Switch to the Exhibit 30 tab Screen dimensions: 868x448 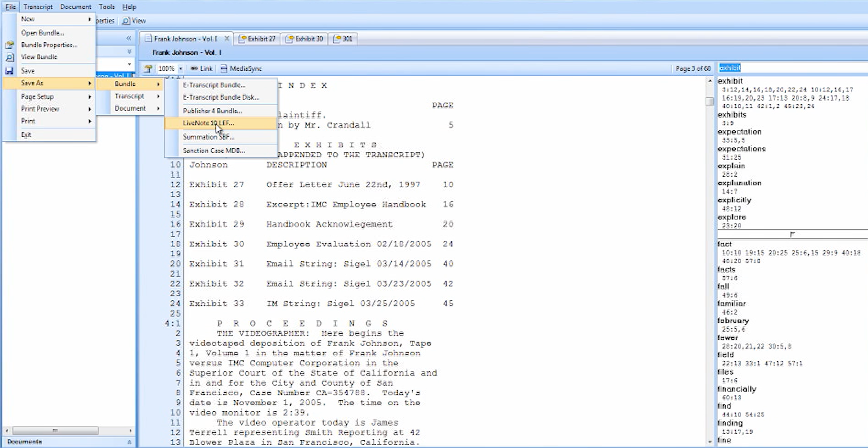click(x=304, y=39)
